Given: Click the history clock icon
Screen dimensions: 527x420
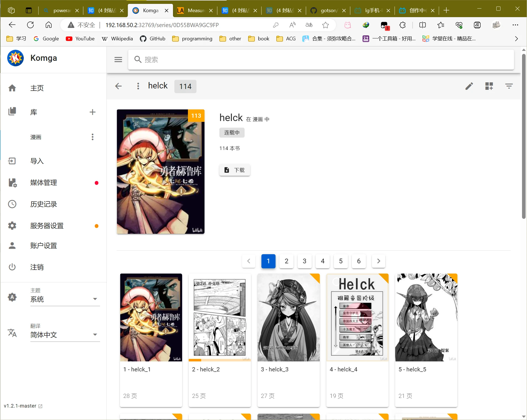Looking at the screenshot, I should point(12,204).
